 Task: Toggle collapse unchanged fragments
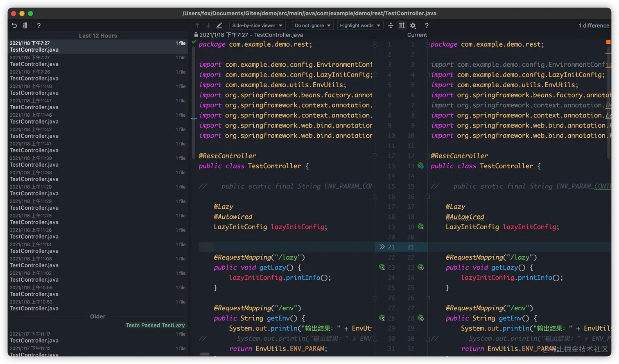pos(391,25)
